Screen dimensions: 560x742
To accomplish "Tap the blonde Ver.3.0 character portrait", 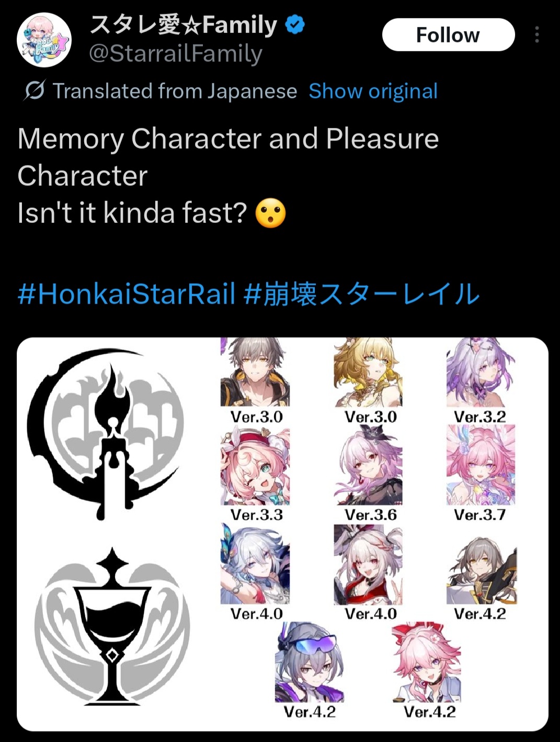I will pyautogui.click(x=368, y=372).
